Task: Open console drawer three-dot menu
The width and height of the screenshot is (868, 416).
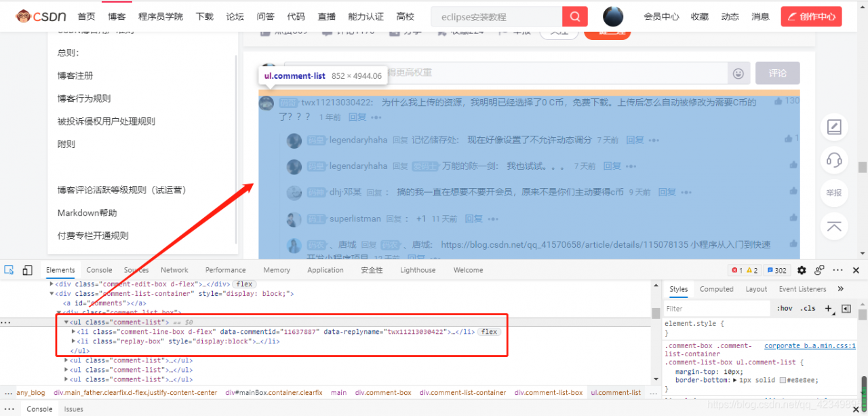Action: click(x=9, y=409)
